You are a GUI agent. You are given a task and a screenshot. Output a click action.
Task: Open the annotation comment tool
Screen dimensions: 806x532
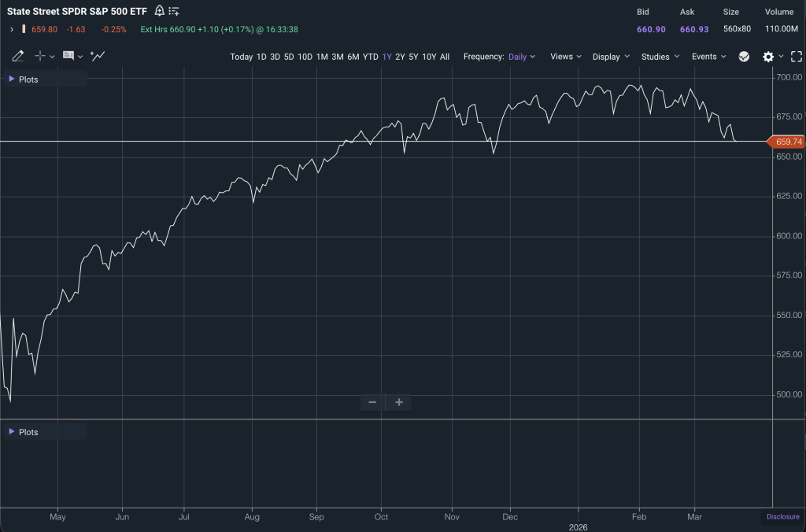(68, 56)
